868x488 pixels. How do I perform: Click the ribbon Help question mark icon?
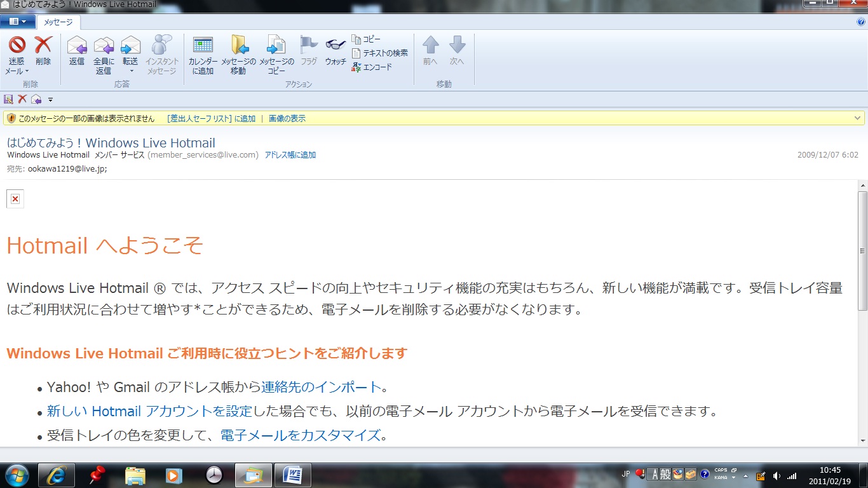pyautogui.click(x=861, y=22)
